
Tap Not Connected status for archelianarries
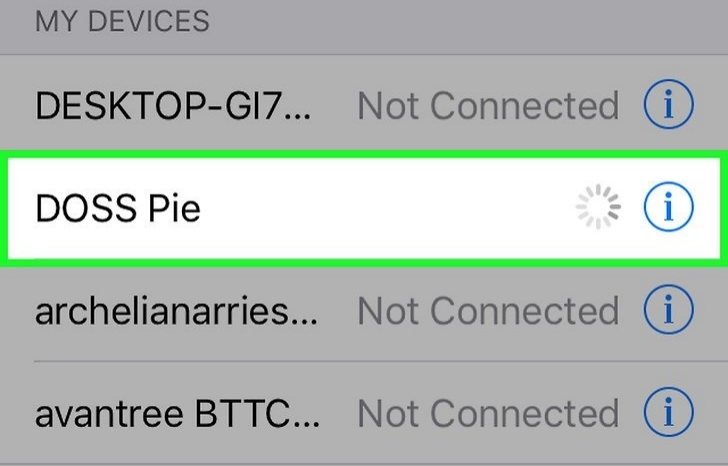pos(488,311)
